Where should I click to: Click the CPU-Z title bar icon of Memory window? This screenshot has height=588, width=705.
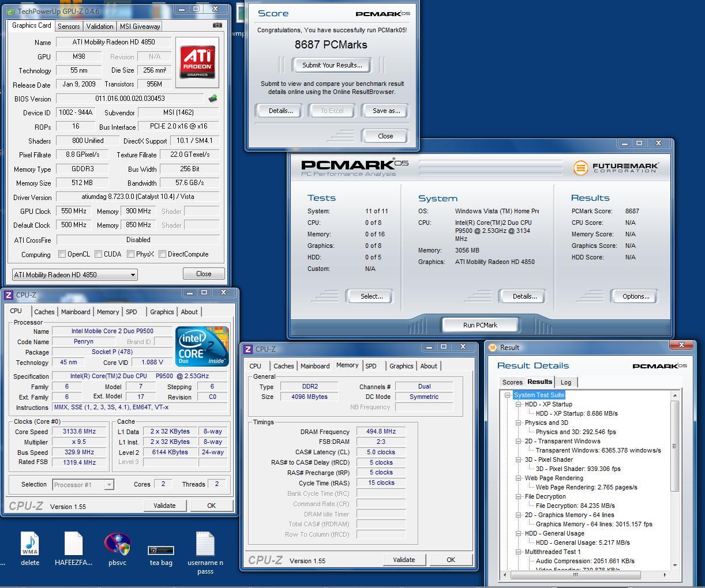248,349
